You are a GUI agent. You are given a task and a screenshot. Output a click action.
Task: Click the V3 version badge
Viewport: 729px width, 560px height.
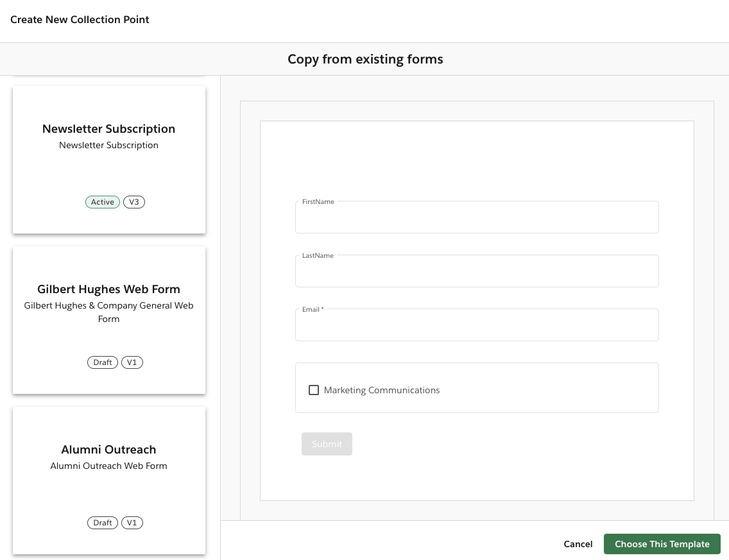pos(134,201)
